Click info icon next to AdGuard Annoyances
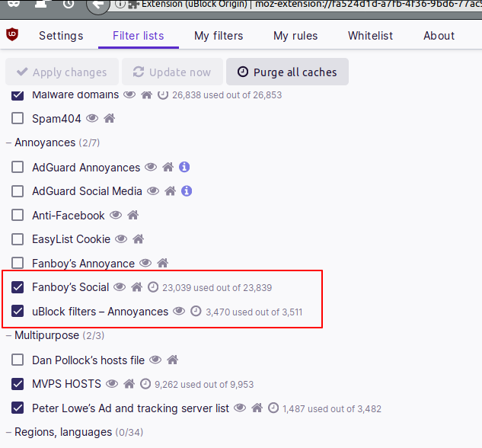482x448 pixels. click(184, 167)
